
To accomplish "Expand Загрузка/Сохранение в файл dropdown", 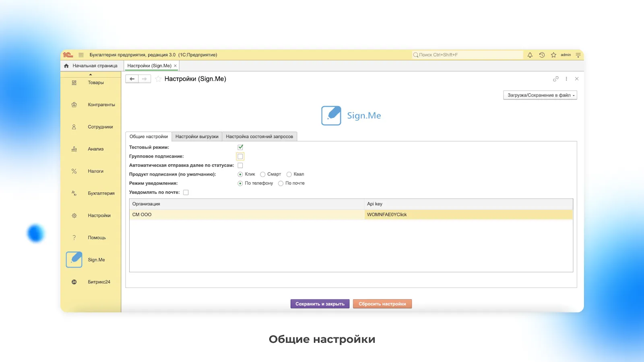I will (x=540, y=95).
